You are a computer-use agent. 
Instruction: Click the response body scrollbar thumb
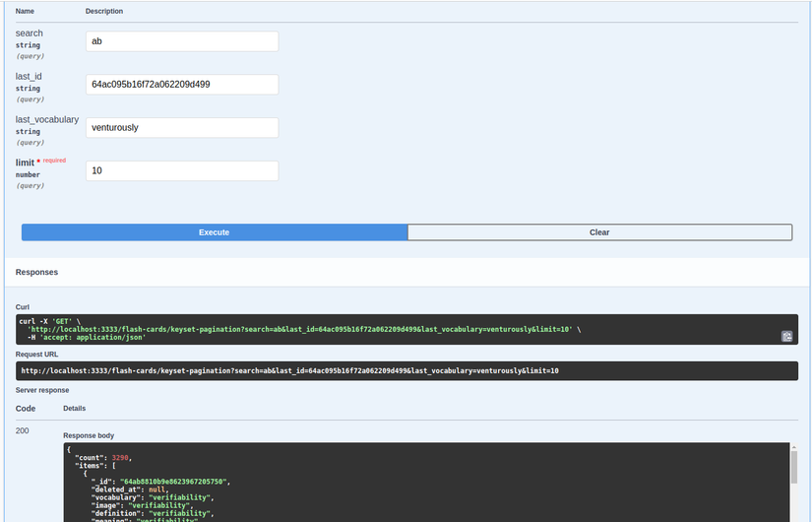pos(794,467)
